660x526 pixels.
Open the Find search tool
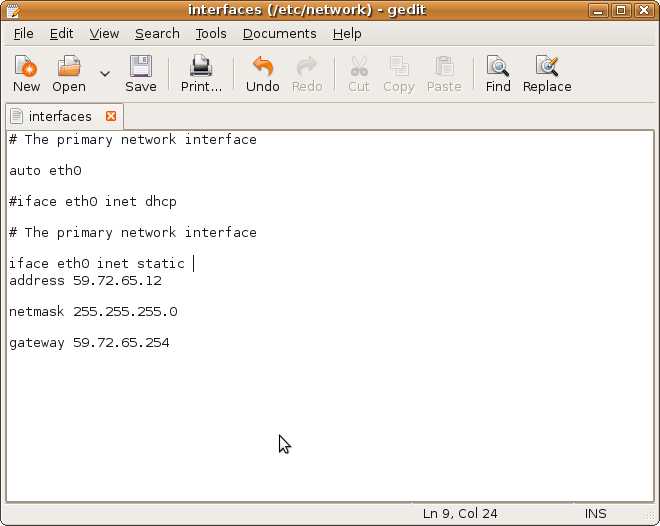[498, 74]
